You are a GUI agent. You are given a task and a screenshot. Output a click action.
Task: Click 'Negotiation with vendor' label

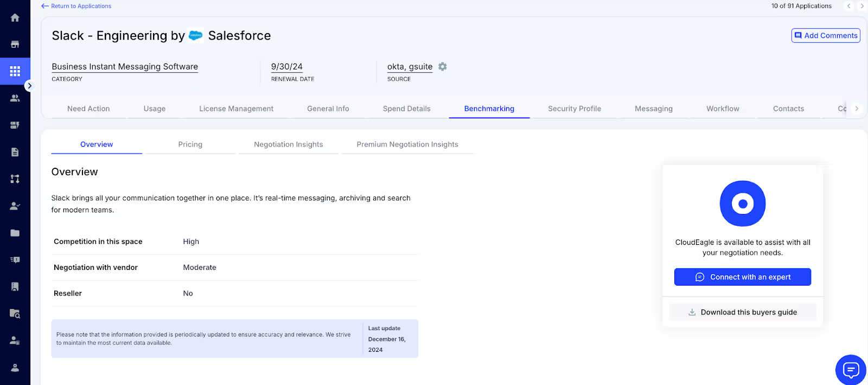tap(95, 267)
